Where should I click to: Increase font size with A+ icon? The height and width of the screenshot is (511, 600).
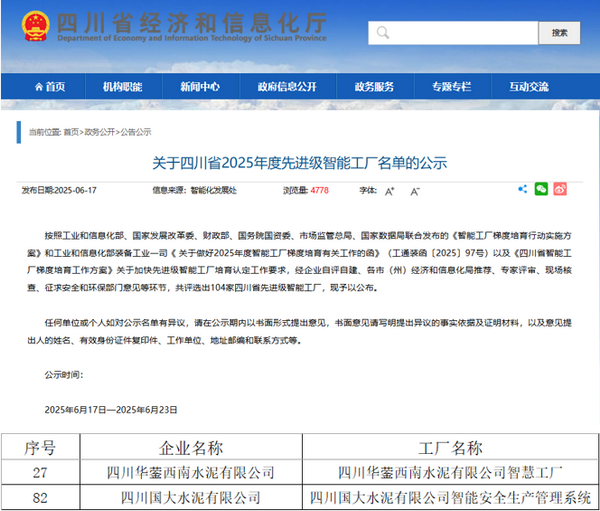[x=388, y=189]
